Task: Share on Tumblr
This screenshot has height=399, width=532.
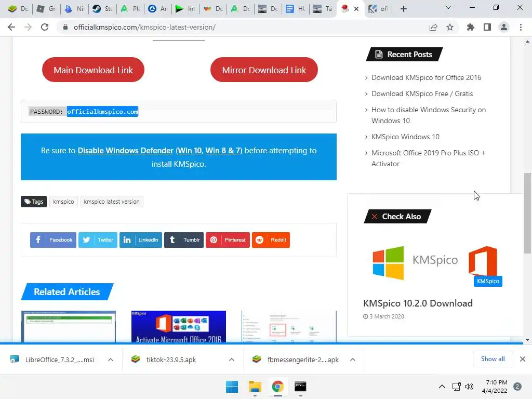Action: click(x=184, y=240)
